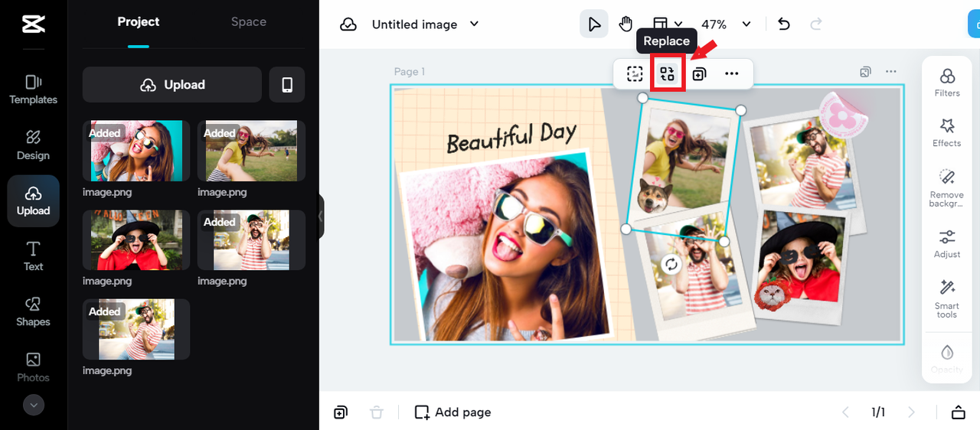Expand the pages panel at bottom right
The width and height of the screenshot is (980, 430).
[x=958, y=412]
